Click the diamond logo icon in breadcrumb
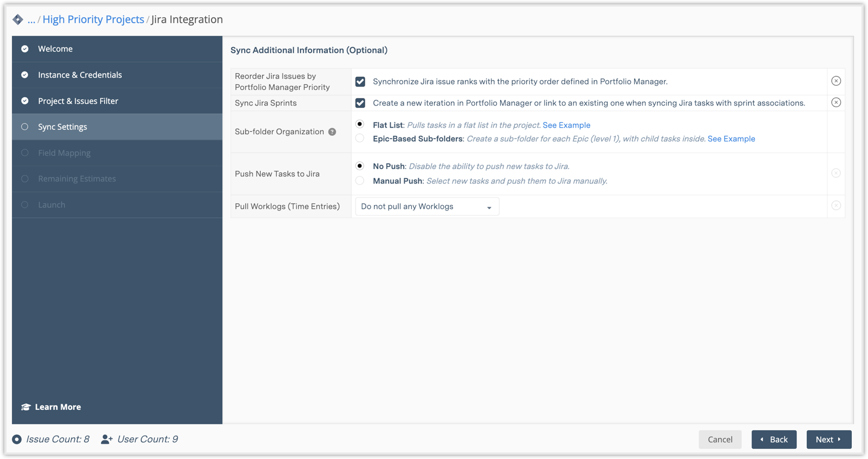The width and height of the screenshot is (868, 459). click(18, 19)
